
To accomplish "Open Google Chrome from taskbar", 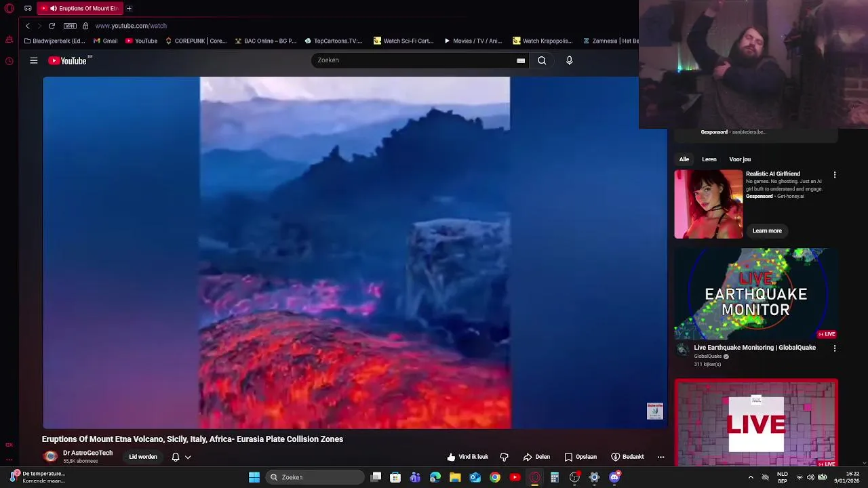I will pos(495,477).
